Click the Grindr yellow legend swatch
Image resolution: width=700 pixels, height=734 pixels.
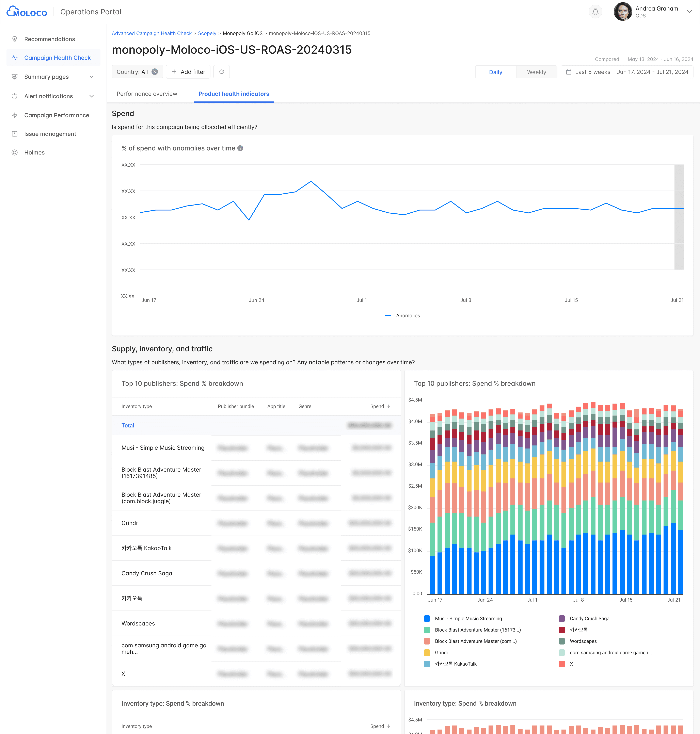click(x=427, y=652)
